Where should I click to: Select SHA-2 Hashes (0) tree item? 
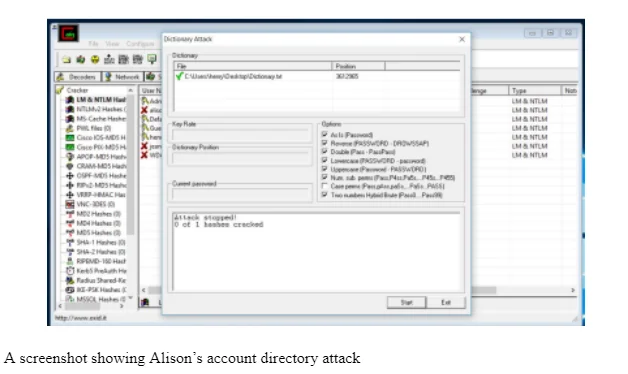click(101, 252)
